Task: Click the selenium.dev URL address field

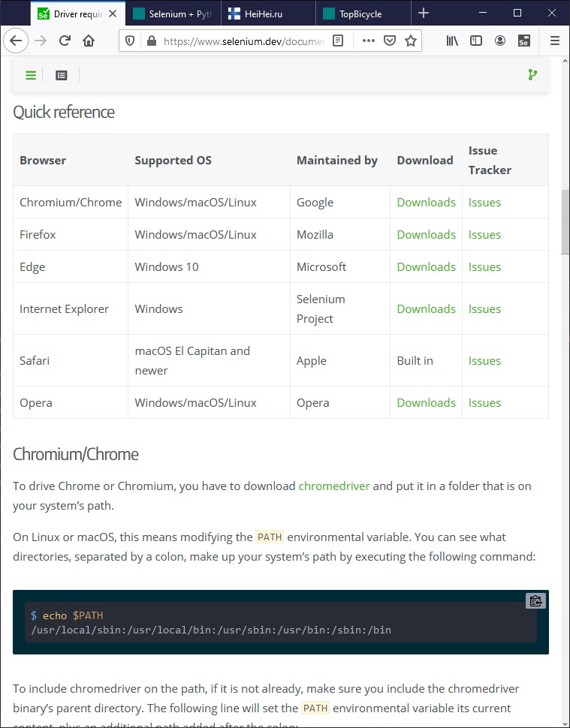Action: point(244,41)
